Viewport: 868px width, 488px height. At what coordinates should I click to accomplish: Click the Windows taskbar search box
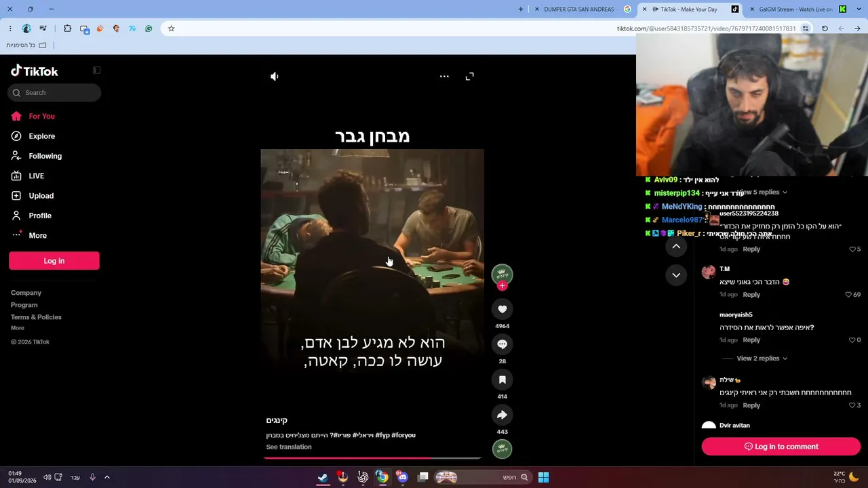(x=483, y=477)
